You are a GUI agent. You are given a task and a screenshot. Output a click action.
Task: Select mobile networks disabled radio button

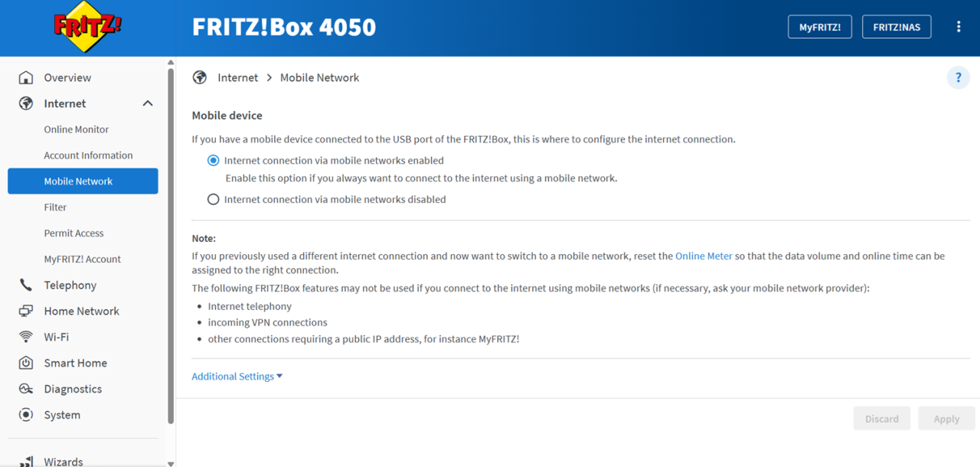(214, 199)
